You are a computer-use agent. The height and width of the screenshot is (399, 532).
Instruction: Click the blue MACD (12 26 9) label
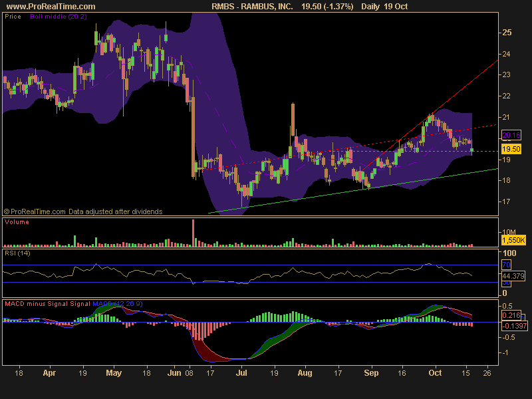coord(118,304)
